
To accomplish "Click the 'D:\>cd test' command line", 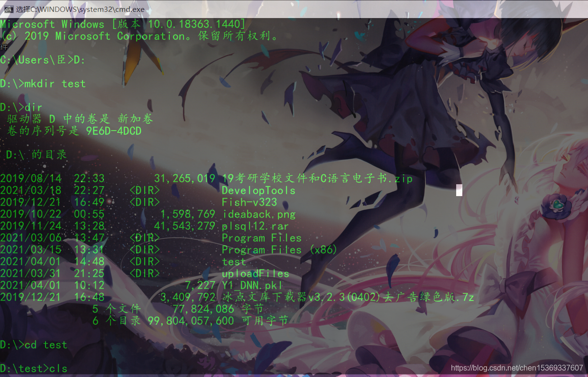I will pyautogui.click(x=34, y=345).
